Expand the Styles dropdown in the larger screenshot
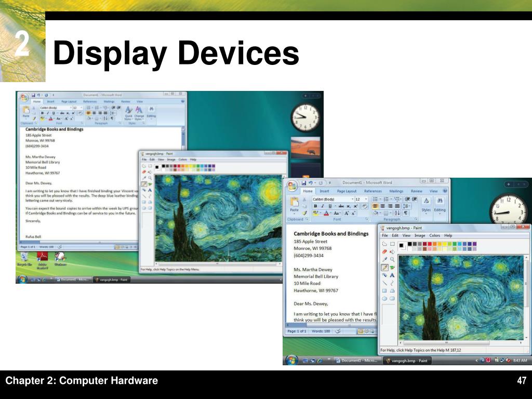 pos(426,205)
